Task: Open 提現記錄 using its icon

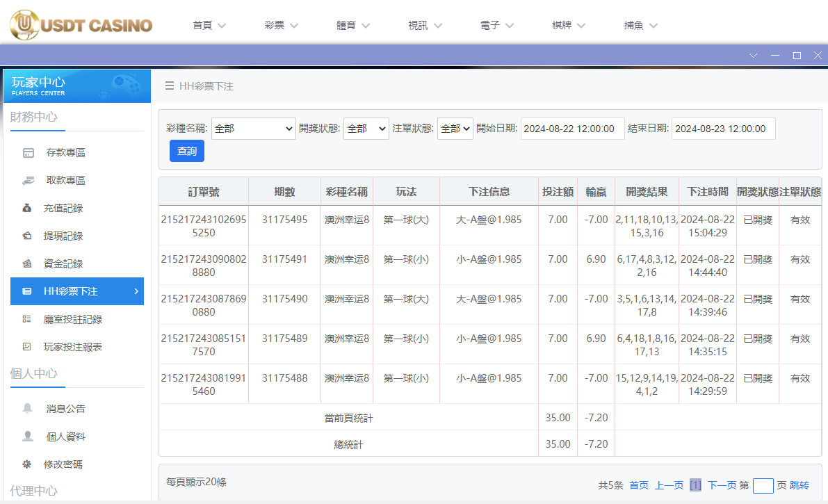Action: coord(27,236)
